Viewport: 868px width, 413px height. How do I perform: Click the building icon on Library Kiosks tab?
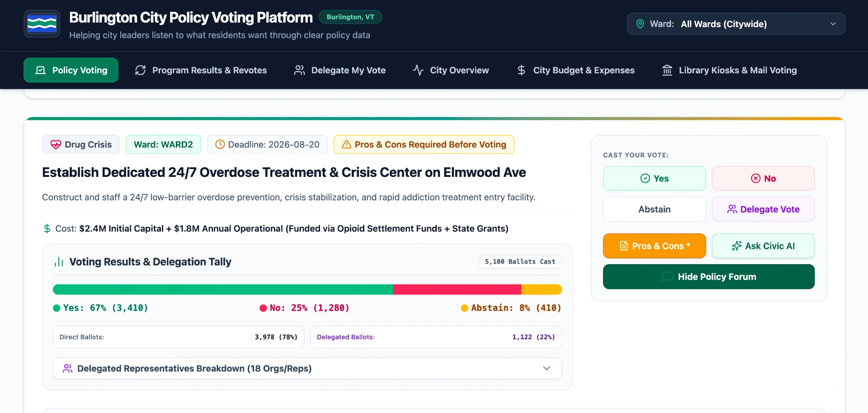(667, 70)
